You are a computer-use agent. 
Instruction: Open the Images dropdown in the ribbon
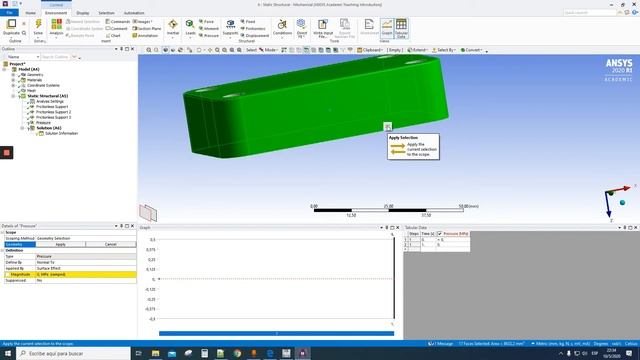(143, 21)
